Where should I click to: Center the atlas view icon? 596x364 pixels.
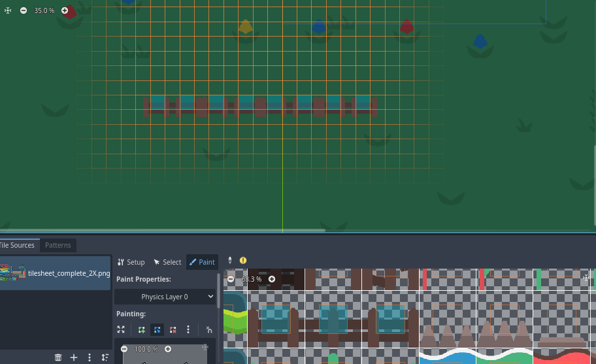coord(586,278)
